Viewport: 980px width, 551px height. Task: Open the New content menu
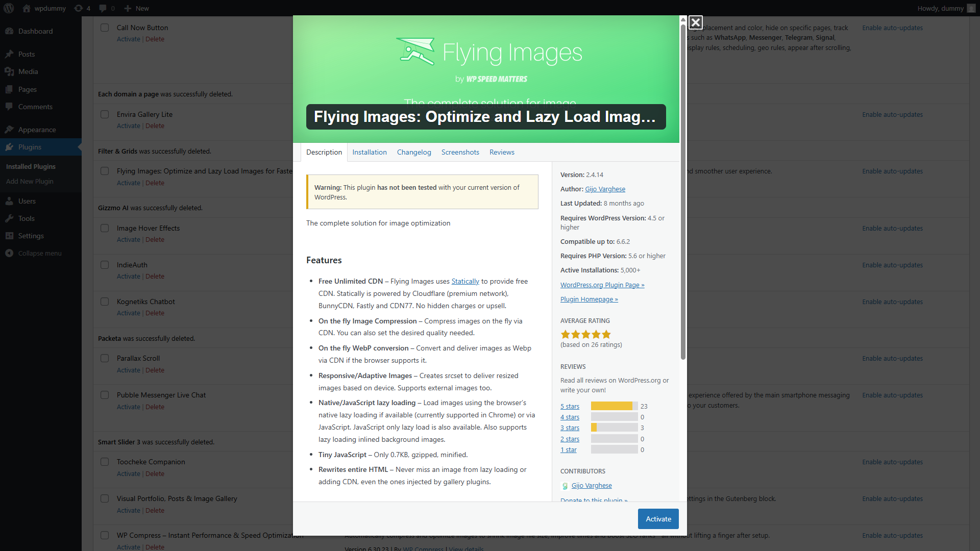point(136,8)
